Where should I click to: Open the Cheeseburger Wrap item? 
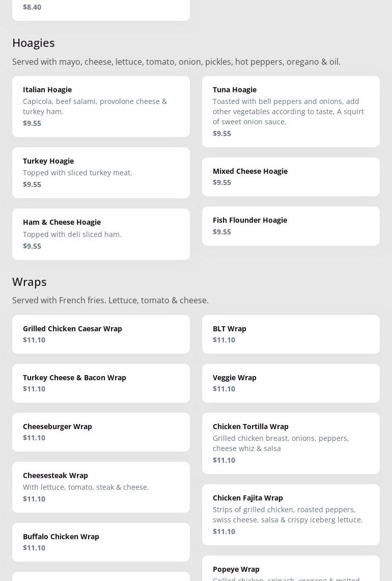point(101,432)
